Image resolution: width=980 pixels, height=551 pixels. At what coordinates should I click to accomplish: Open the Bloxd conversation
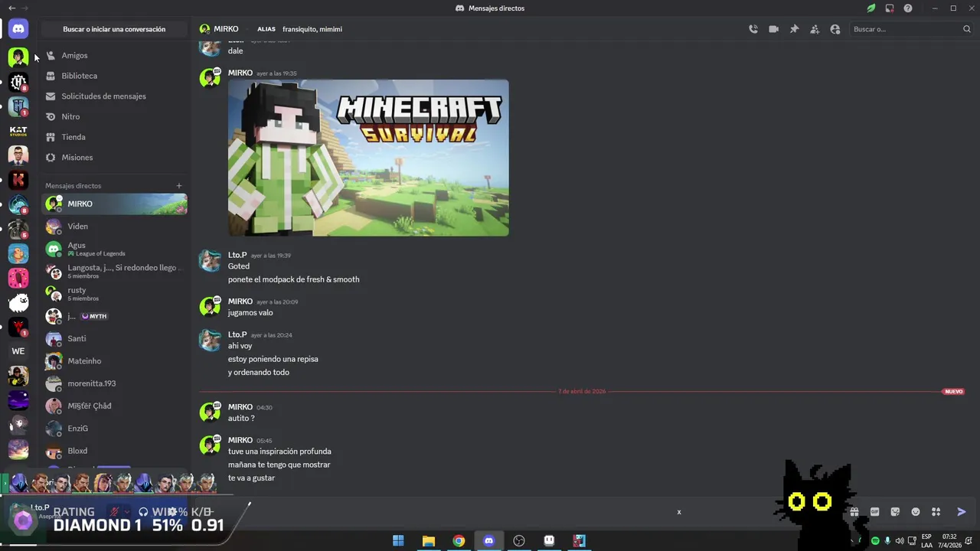tap(114, 451)
